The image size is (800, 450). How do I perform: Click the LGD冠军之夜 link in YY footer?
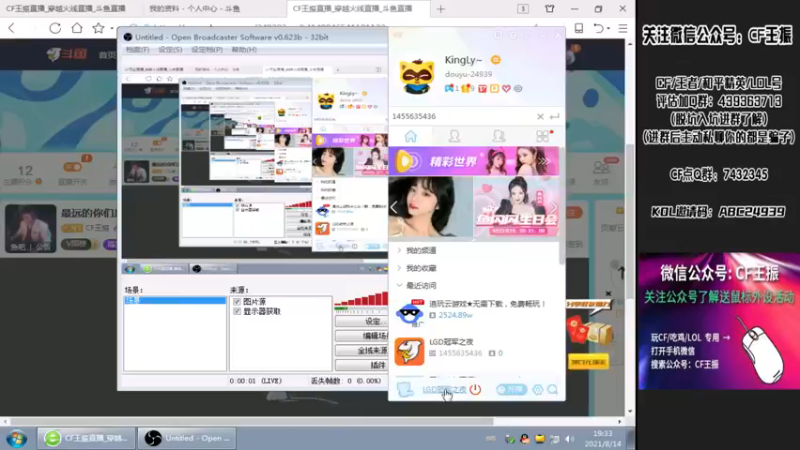pos(444,389)
